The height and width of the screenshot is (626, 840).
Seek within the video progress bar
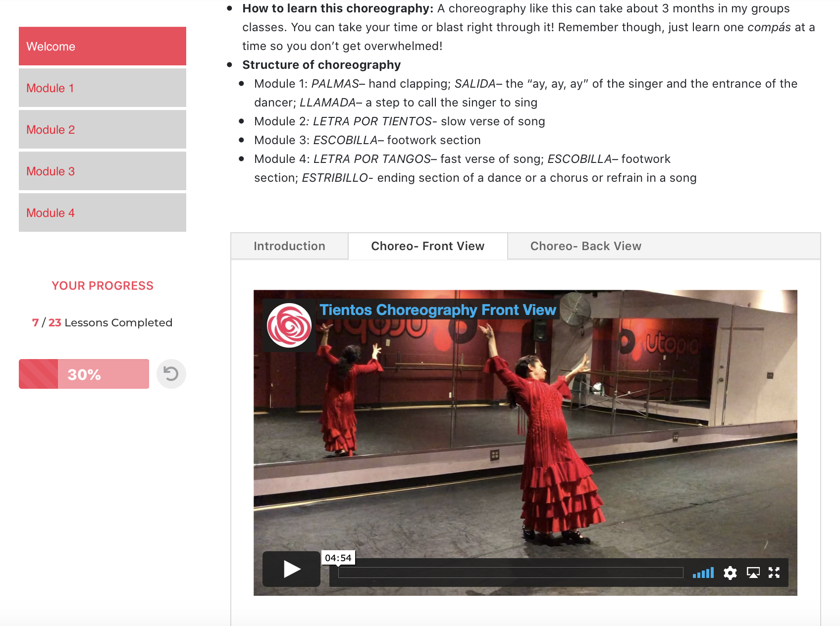pos(510,573)
